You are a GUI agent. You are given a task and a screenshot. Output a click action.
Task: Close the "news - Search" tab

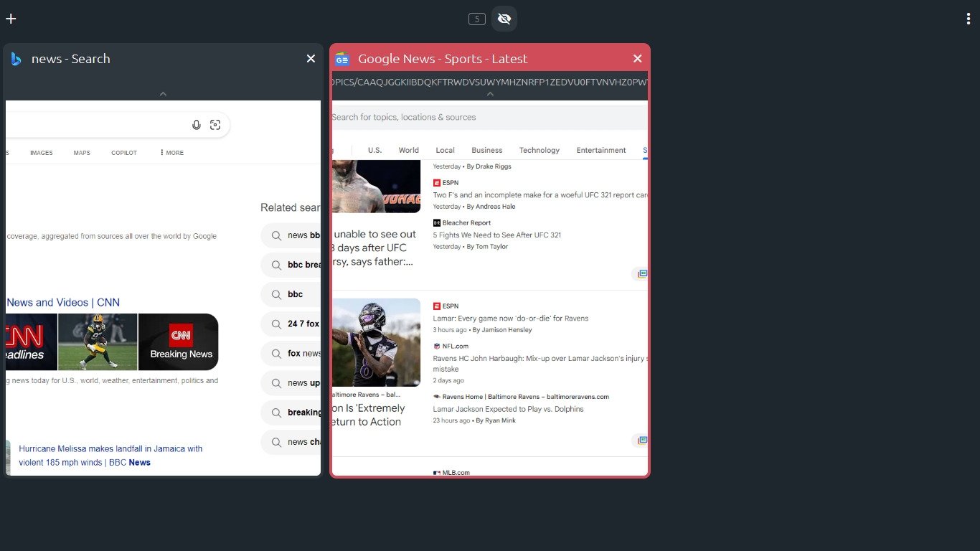(x=311, y=59)
